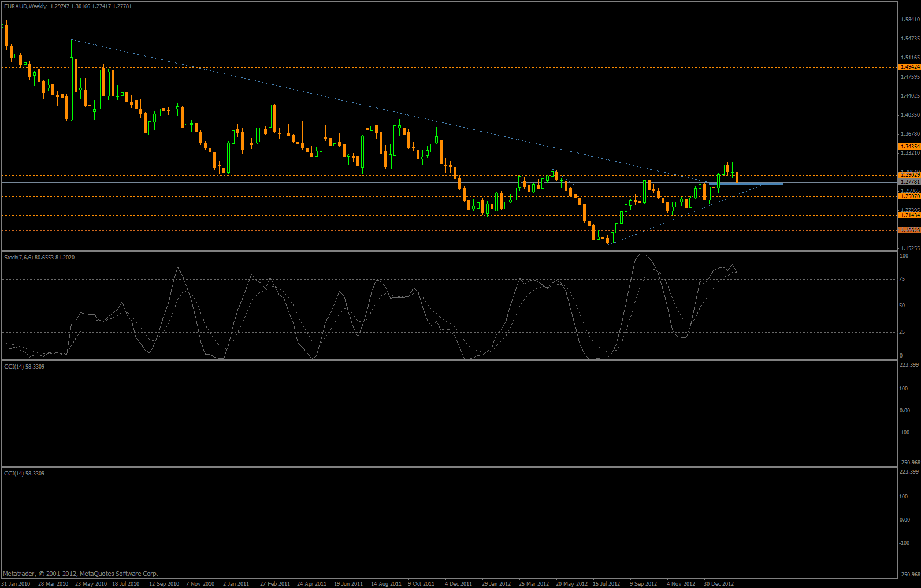Click the 12 Sep 2010 date label
The image size is (921, 588).
pyautogui.click(x=164, y=584)
